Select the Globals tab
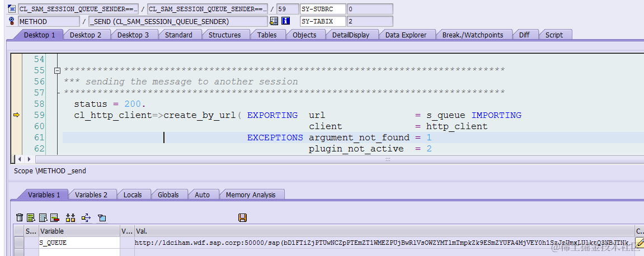The image size is (644, 256). point(168,195)
